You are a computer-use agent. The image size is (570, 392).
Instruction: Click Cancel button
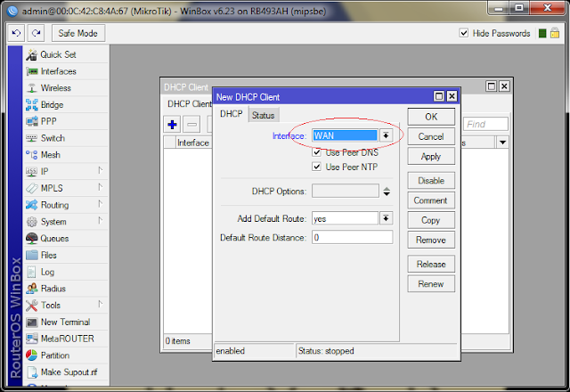(x=431, y=136)
